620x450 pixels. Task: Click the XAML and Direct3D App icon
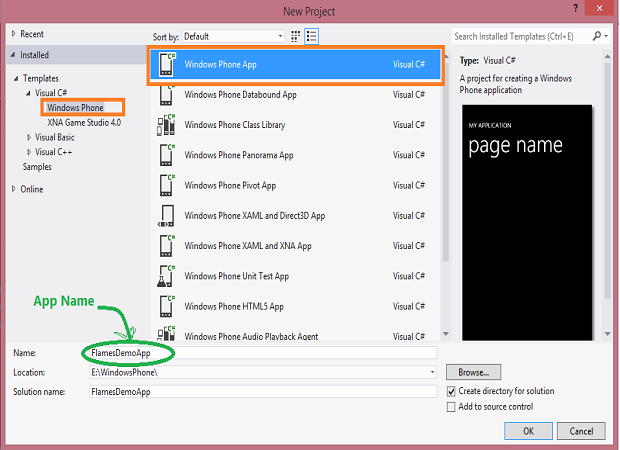click(166, 216)
